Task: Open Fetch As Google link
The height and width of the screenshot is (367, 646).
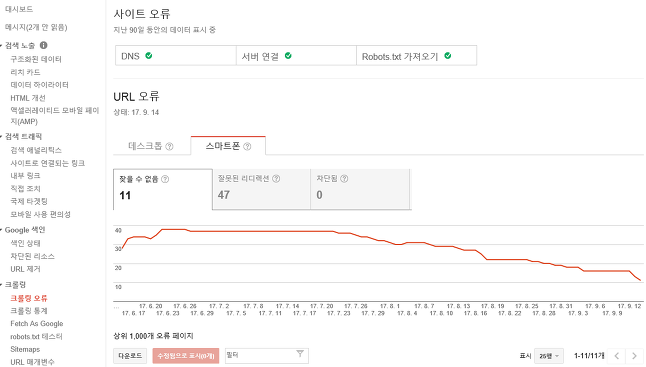Action: (x=37, y=324)
